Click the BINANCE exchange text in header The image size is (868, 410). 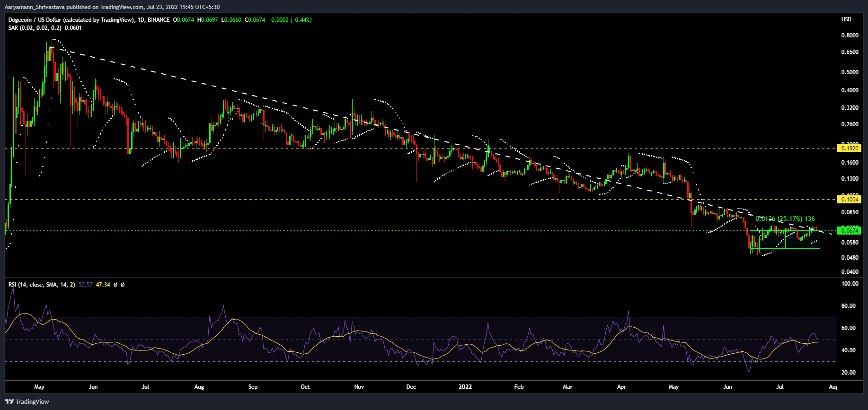click(159, 20)
